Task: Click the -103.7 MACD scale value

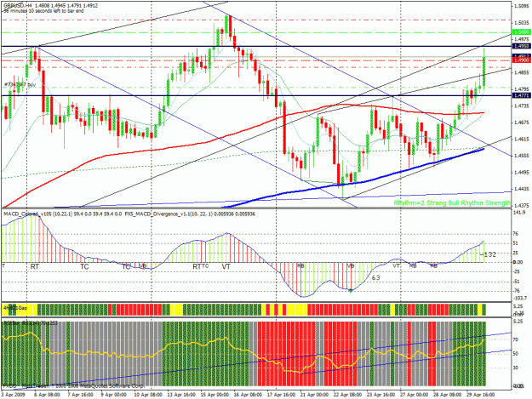Action: click(x=520, y=298)
